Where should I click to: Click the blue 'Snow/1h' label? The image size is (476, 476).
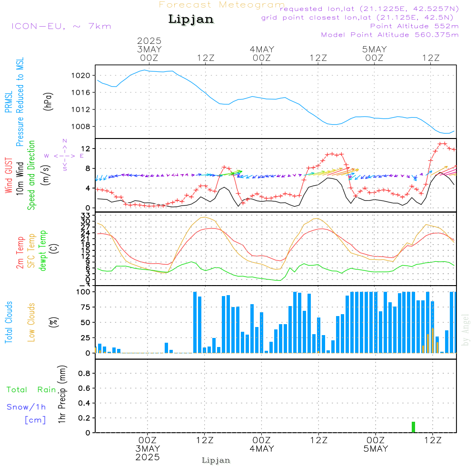pyautogui.click(x=26, y=407)
